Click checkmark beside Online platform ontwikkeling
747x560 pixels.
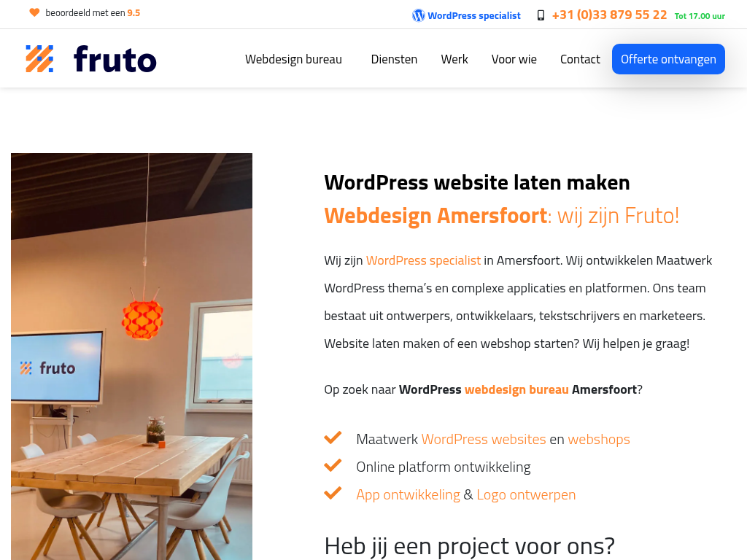point(333,465)
